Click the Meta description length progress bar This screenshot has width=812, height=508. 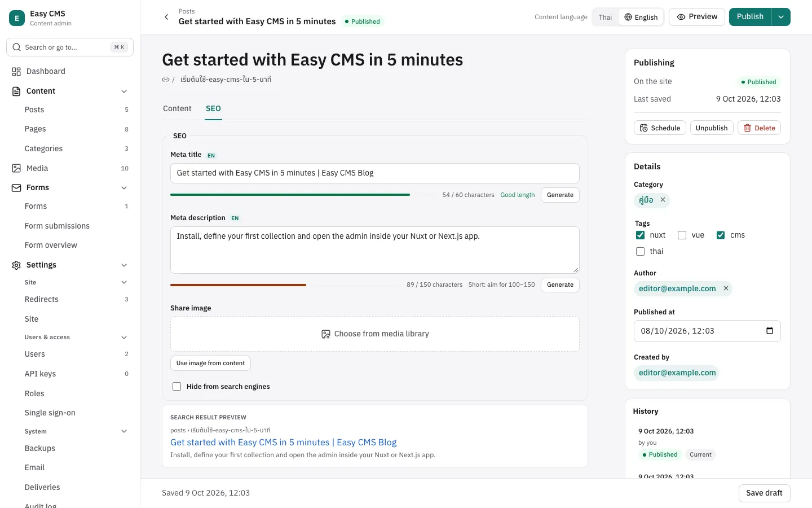click(285, 285)
